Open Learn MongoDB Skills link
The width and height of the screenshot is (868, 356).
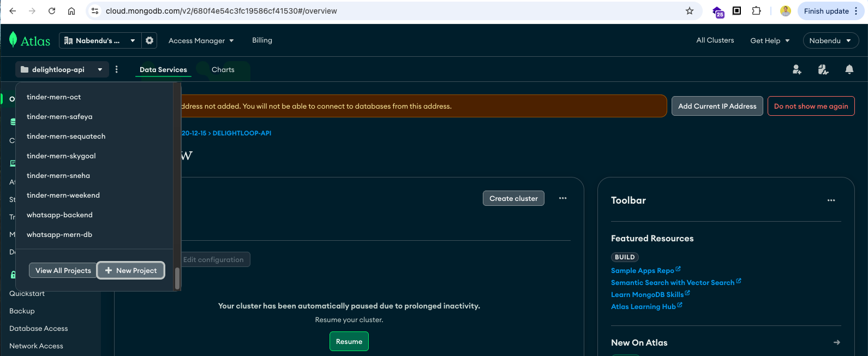pyautogui.click(x=650, y=294)
